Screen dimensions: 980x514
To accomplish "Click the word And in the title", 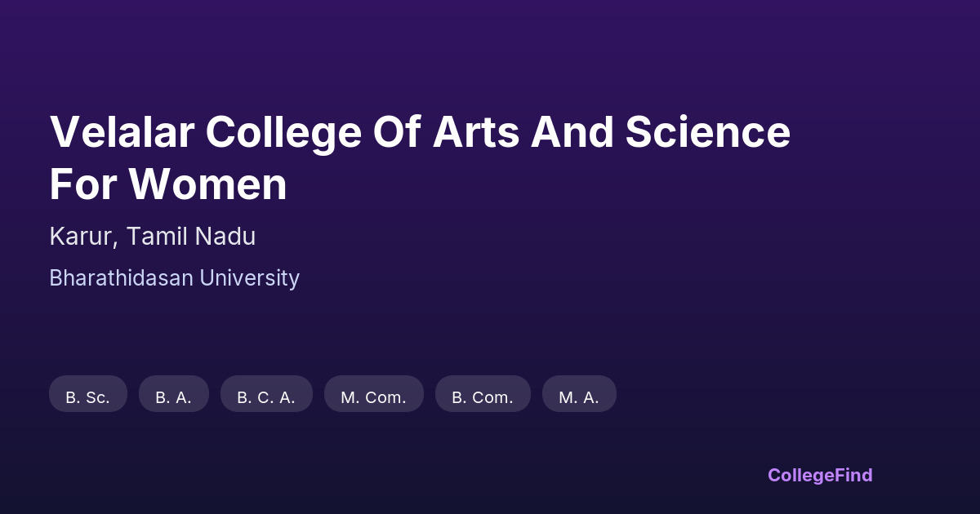I will (x=572, y=132).
